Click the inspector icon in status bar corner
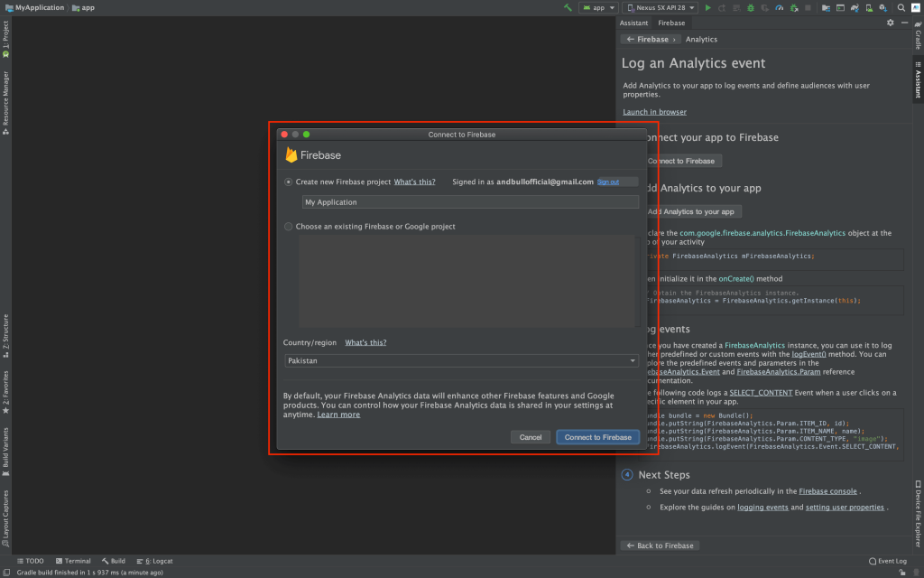The image size is (924, 578). (917, 572)
